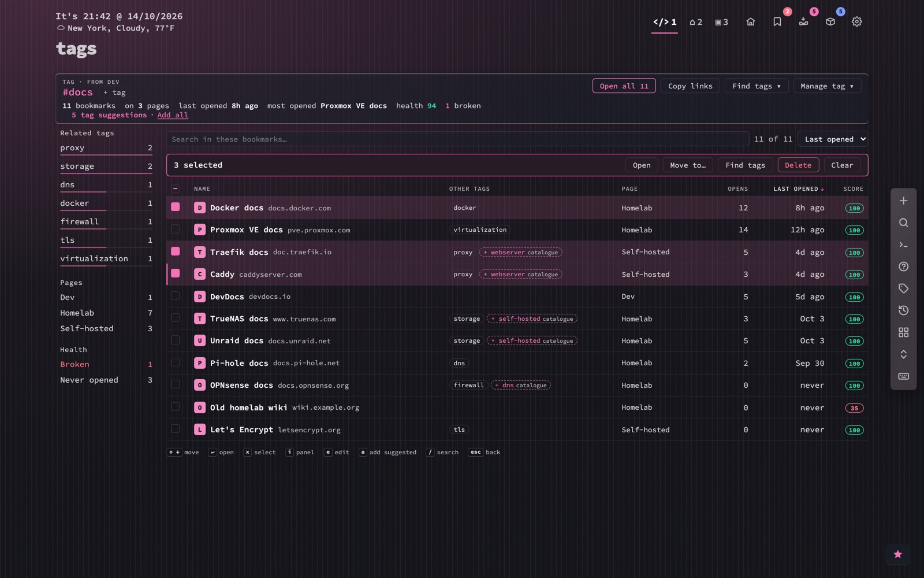Click the up-down chevrons icon in sidebar
This screenshot has height=578, width=924.
click(x=904, y=354)
